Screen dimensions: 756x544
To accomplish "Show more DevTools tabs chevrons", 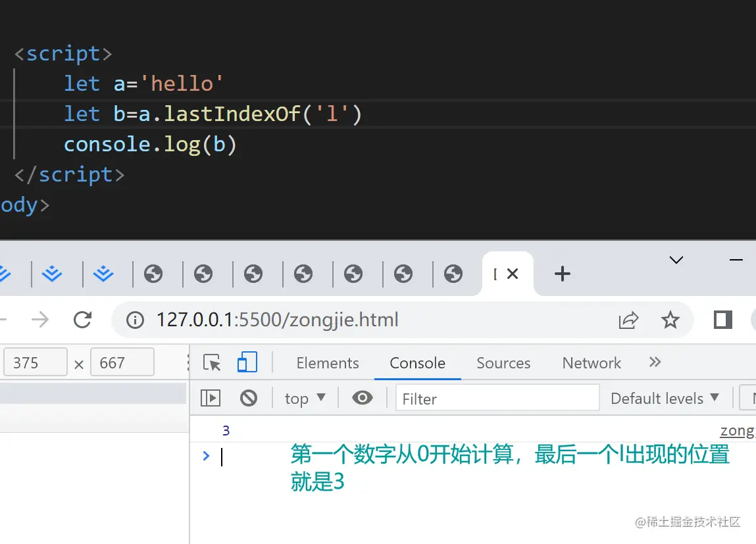I will pos(655,362).
